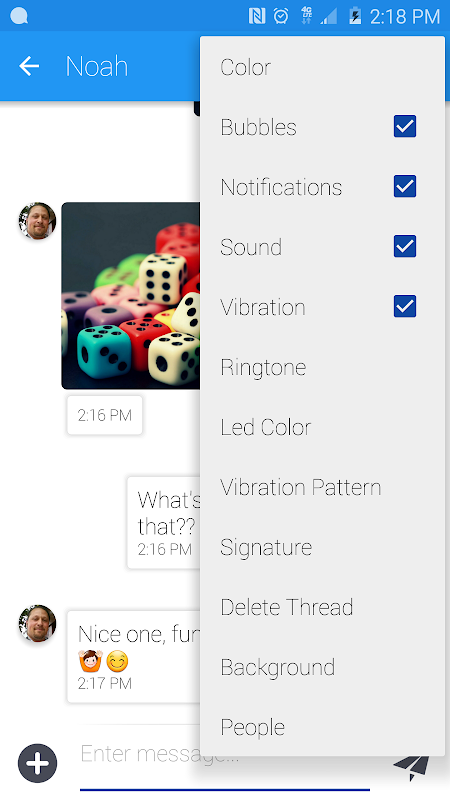
Task: Tap the NFC status bar icon
Action: click(x=257, y=16)
